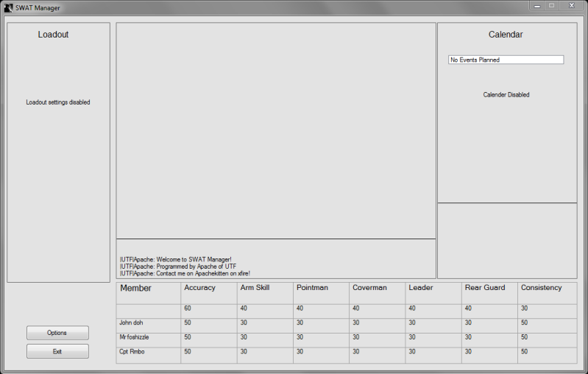Screen dimensions: 588x374
Task: Click the Pointman column header
Action: [312, 288]
